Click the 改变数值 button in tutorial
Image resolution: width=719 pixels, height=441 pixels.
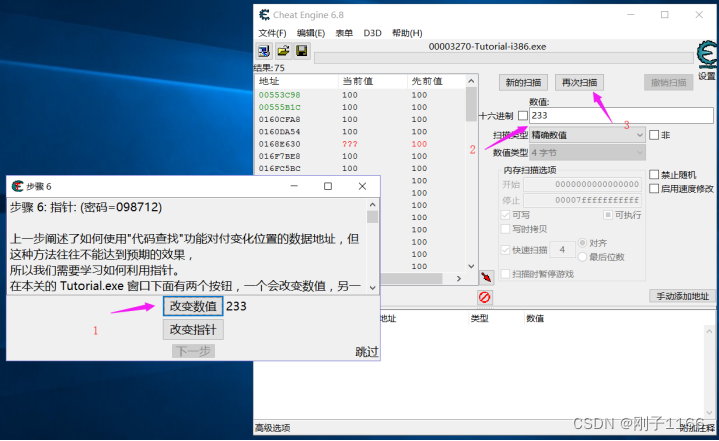(x=193, y=306)
